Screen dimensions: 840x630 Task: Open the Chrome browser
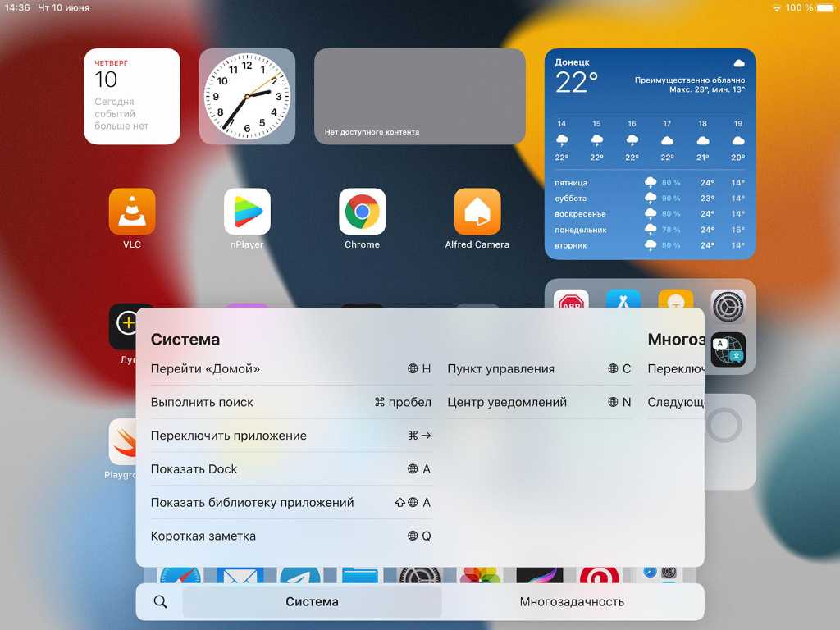pyautogui.click(x=362, y=212)
